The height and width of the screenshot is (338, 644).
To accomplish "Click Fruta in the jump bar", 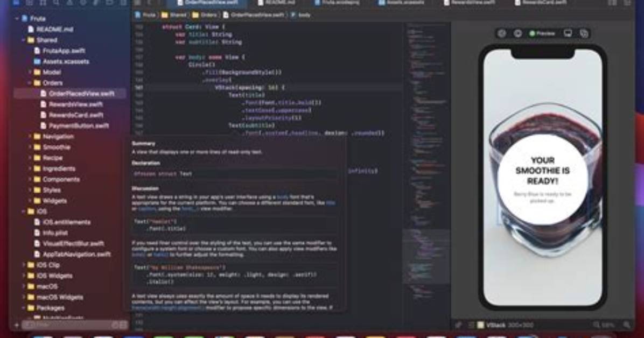I will click(x=145, y=15).
